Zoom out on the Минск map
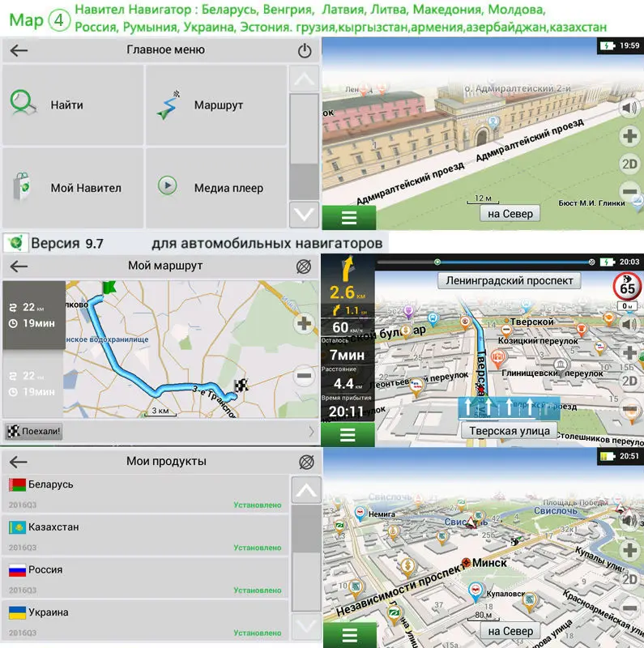Image resolution: width=644 pixels, height=648 pixels. click(x=629, y=608)
